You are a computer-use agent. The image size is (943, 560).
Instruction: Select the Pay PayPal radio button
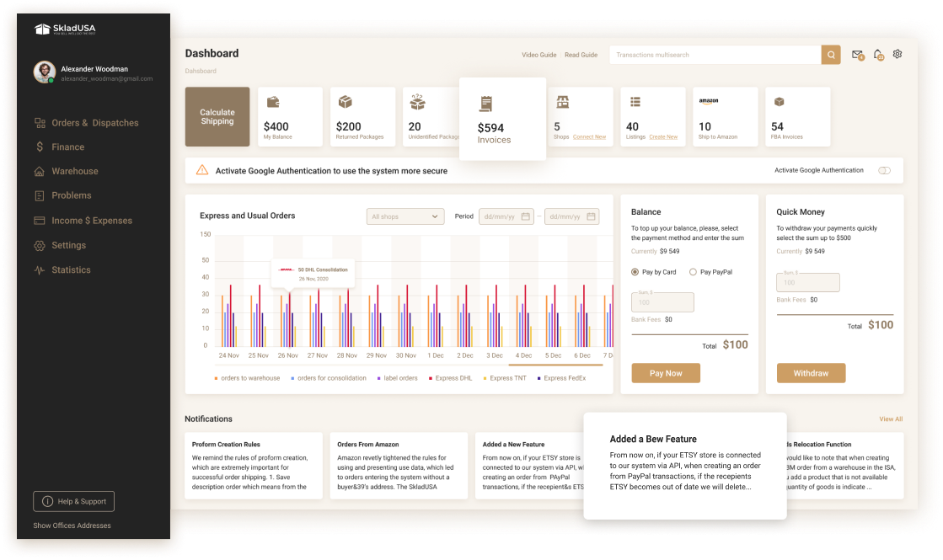pyautogui.click(x=694, y=272)
